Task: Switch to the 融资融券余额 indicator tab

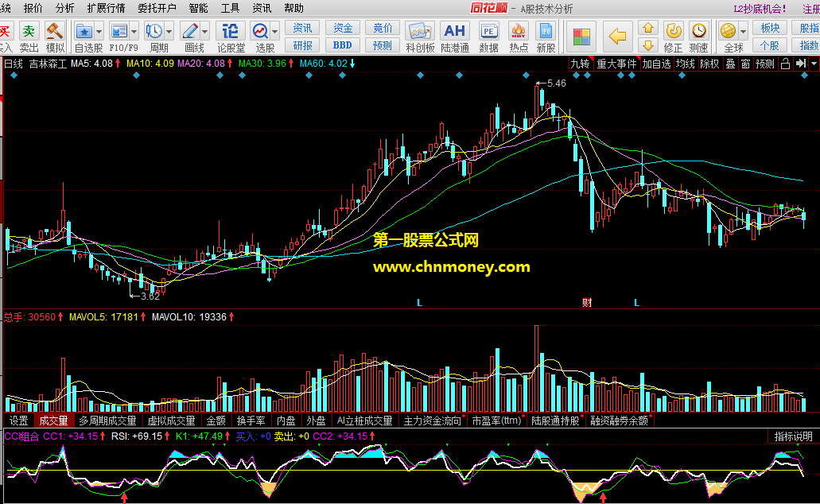Action: (x=620, y=421)
